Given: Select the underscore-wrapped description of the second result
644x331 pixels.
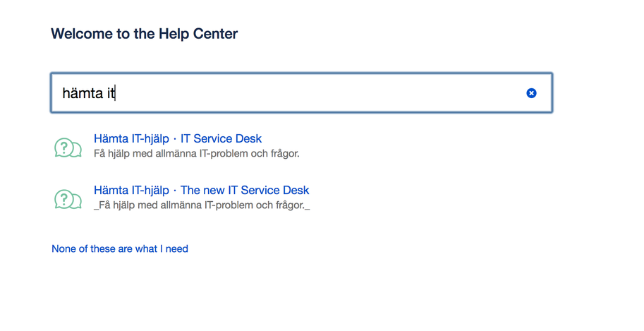Looking at the screenshot, I should coord(202,205).
